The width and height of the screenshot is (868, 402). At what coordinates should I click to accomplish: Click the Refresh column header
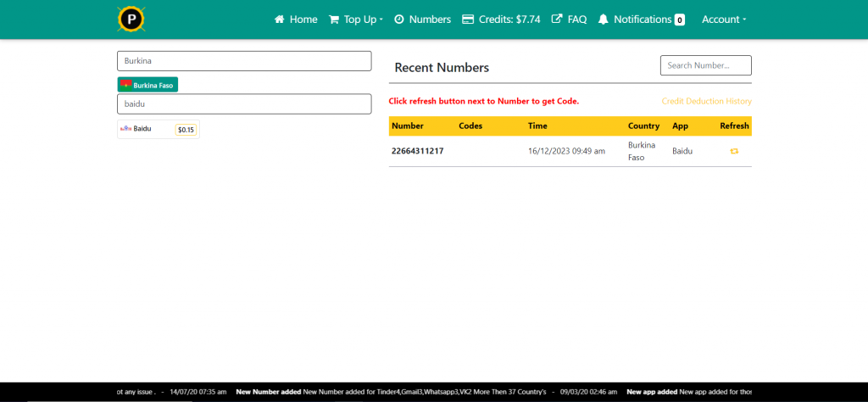(x=735, y=126)
